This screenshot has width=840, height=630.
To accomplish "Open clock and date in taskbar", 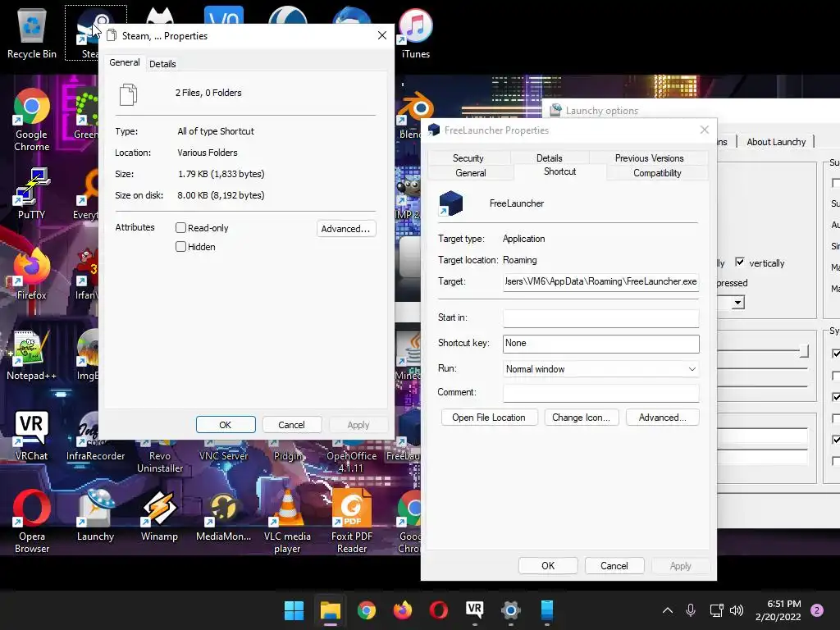I will coord(778,610).
